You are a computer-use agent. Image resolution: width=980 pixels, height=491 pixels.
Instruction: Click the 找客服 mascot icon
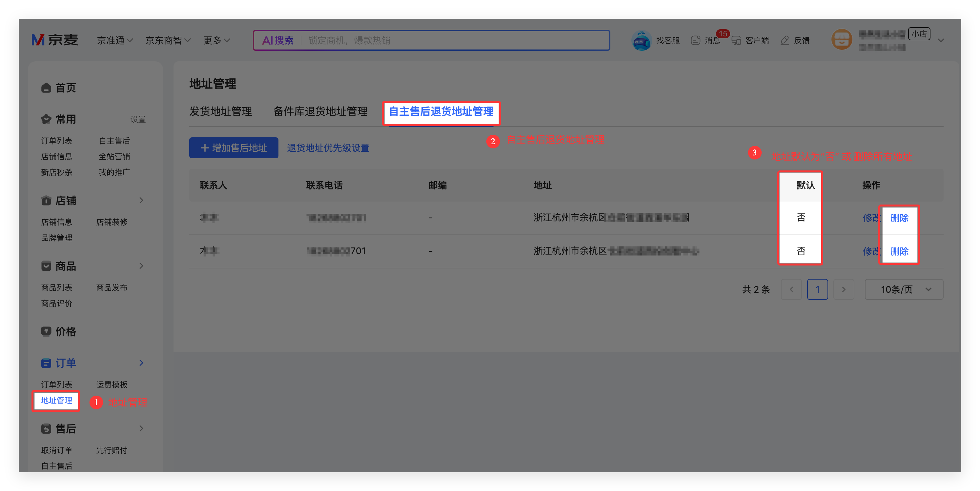(x=642, y=40)
